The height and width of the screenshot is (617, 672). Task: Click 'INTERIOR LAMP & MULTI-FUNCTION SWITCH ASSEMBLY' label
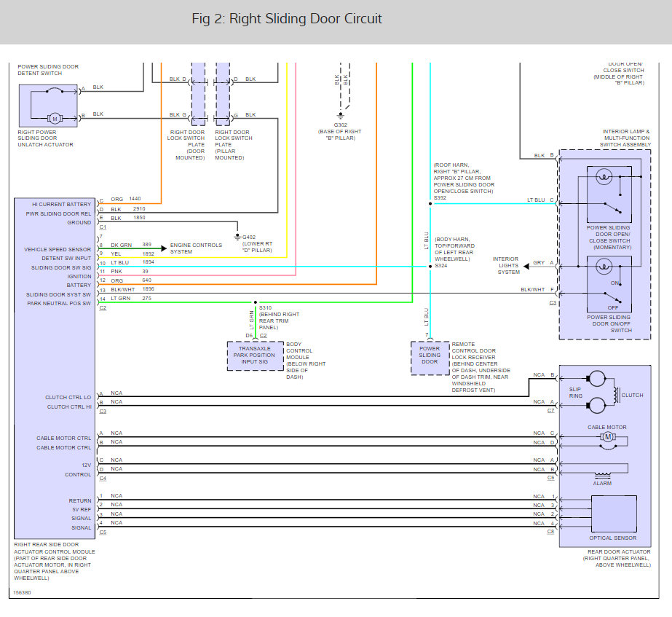pyautogui.click(x=625, y=138)
